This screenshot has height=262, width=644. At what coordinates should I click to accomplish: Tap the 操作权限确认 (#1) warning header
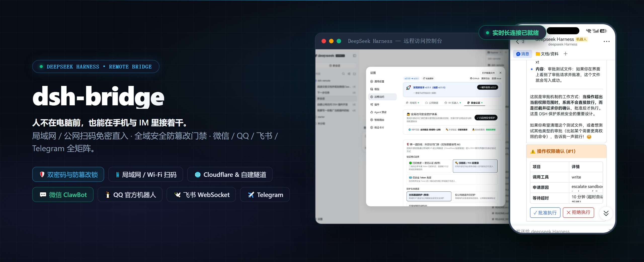(x=566, y=151)
